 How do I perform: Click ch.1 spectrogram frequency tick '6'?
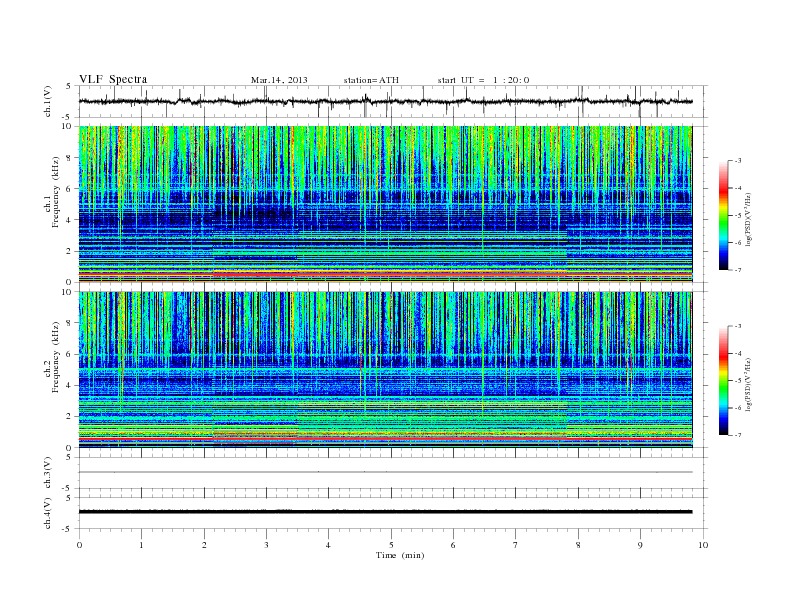(70, 188)
